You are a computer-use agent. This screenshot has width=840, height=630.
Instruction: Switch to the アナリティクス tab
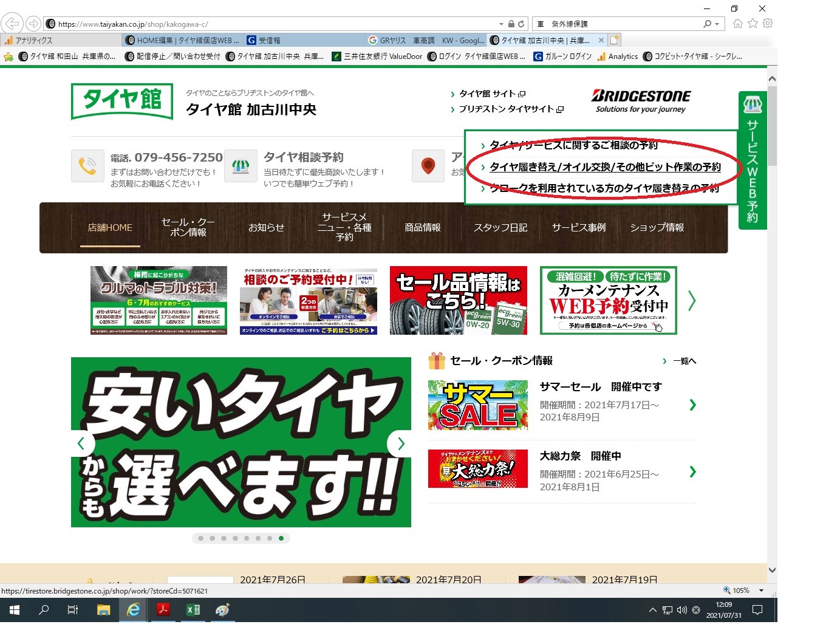[61, 40]
